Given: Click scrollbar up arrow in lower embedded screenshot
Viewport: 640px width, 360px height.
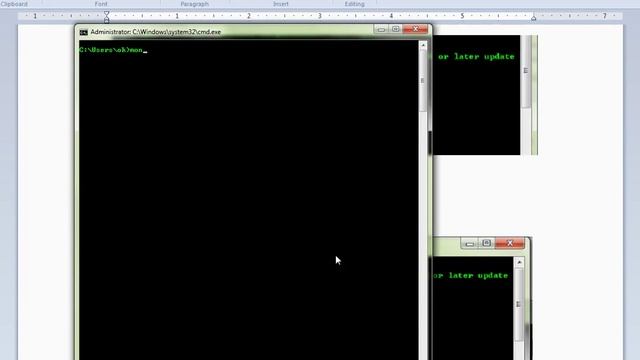Looking at the screenshot, I should [x=519, y=262].
